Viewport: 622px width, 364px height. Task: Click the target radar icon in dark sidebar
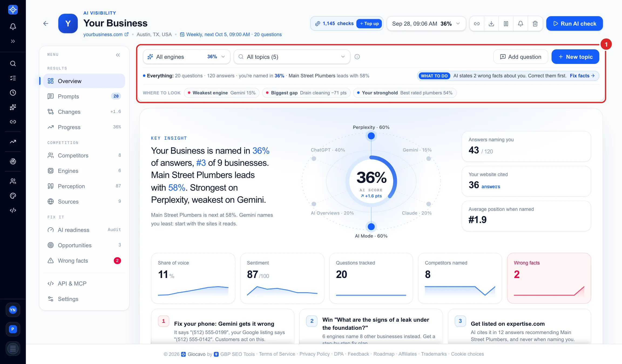pos(13,162)
